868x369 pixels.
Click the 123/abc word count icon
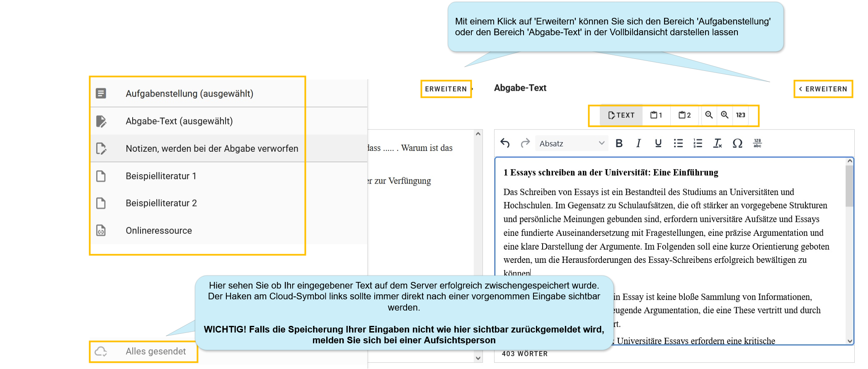point(757,143)
